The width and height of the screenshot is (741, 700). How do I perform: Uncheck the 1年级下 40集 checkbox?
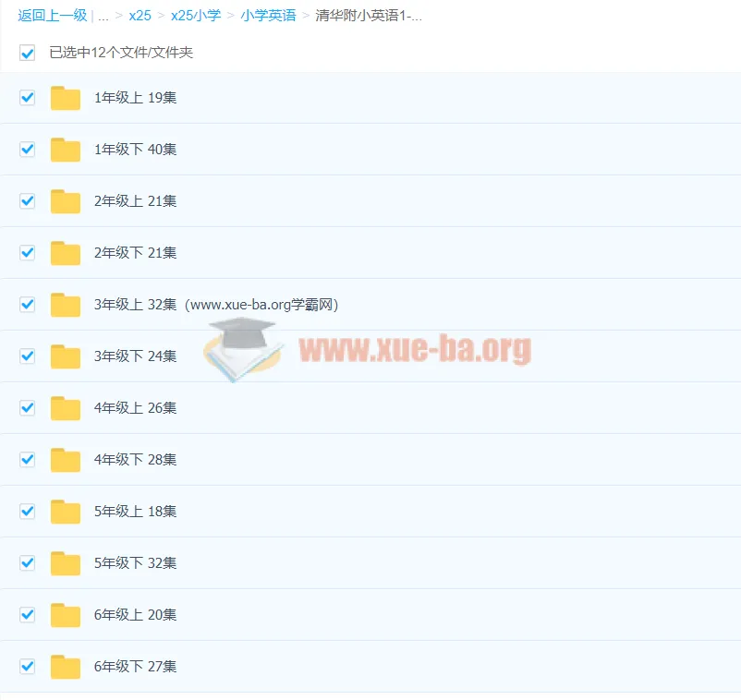[x=27, y=150]
